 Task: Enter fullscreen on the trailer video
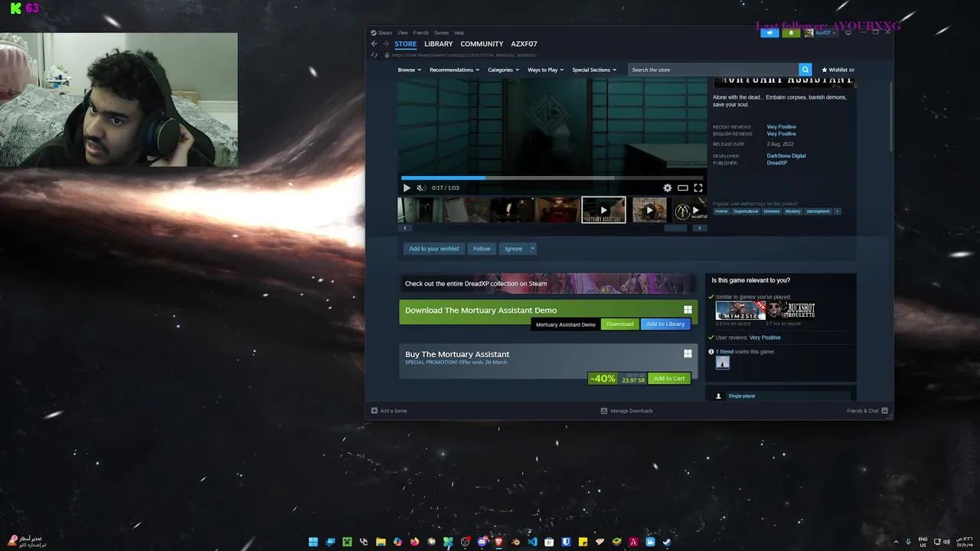point(698,187)
